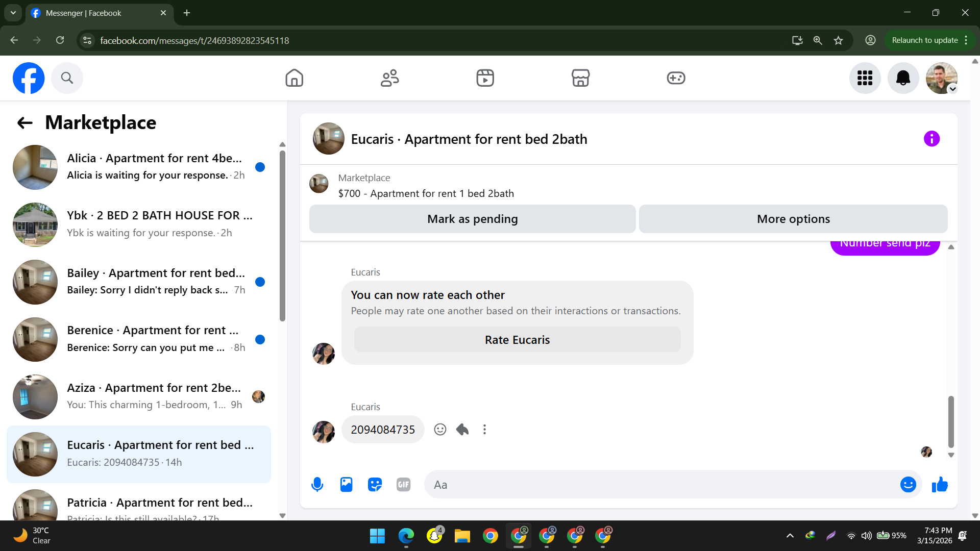Viewport: 980px width, 551px height.
Task: Click the conversation list scrollbar
Action: click(x=282, y=236)
